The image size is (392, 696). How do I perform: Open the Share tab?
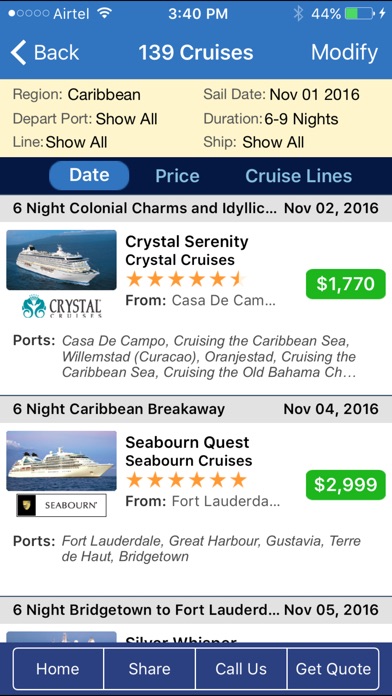149,669
